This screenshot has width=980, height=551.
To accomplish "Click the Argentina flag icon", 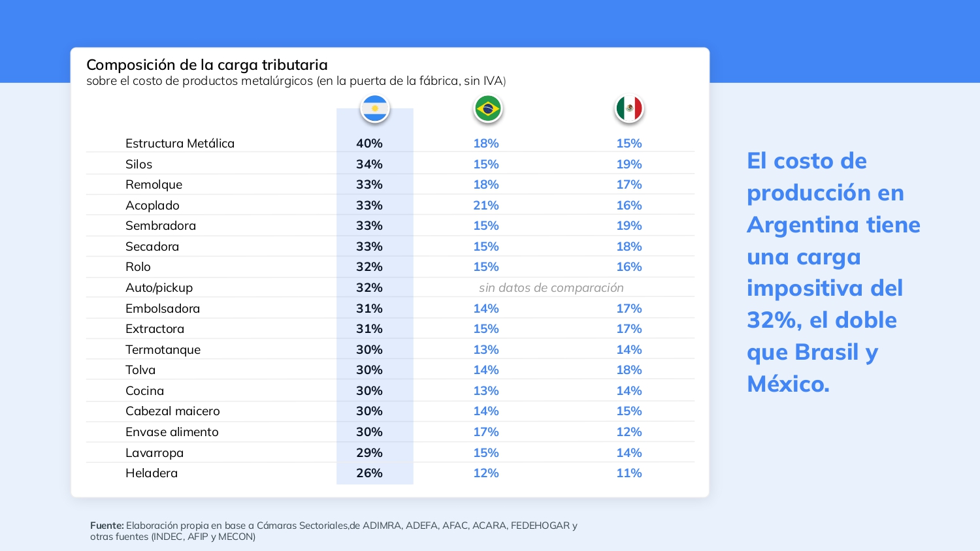I will pyautogui.click(x=375, y=108).
